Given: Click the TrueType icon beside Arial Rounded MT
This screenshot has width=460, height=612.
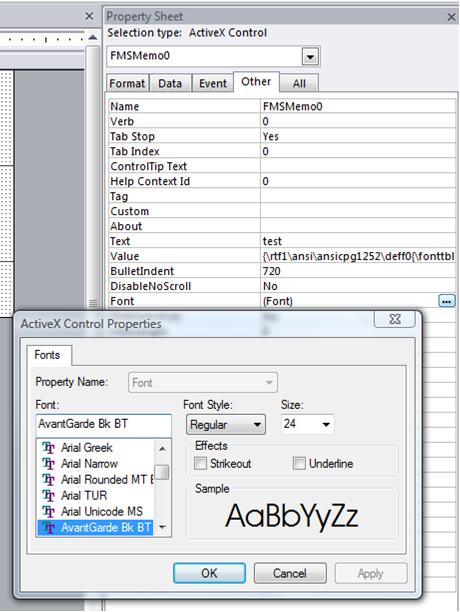Looking at the screenshot, I should click(x=48, y=479).
